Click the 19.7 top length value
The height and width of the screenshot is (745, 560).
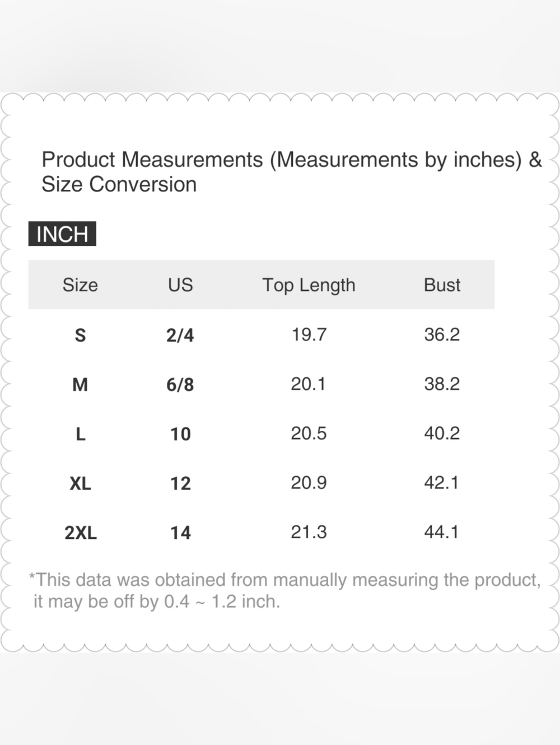[309, 334]
